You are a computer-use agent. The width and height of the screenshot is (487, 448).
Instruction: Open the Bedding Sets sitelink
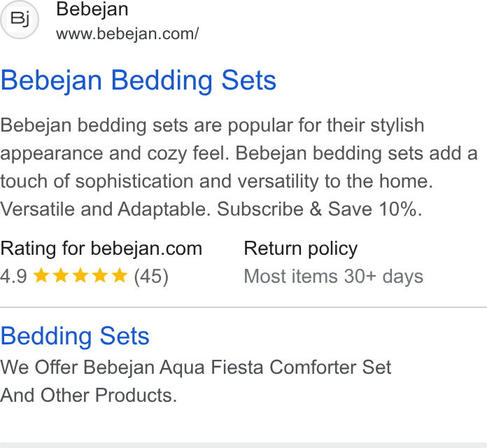coord(75,336)
